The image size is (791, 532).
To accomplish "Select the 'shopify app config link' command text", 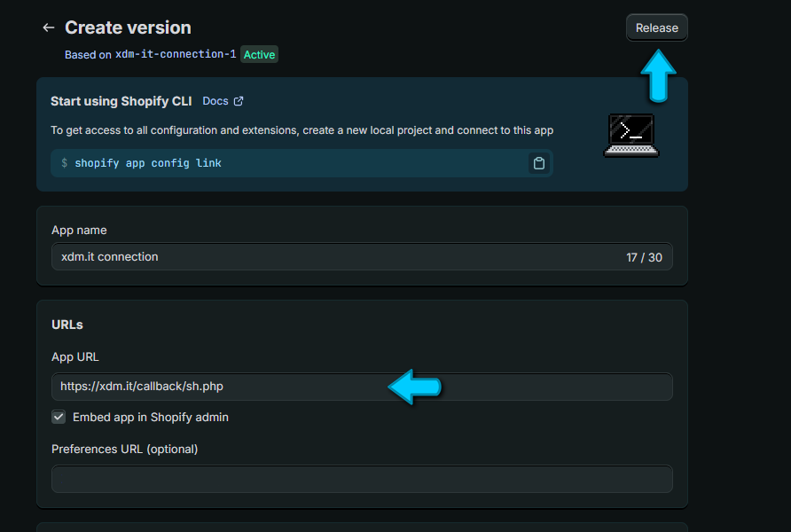I will [x=148, y=163].
